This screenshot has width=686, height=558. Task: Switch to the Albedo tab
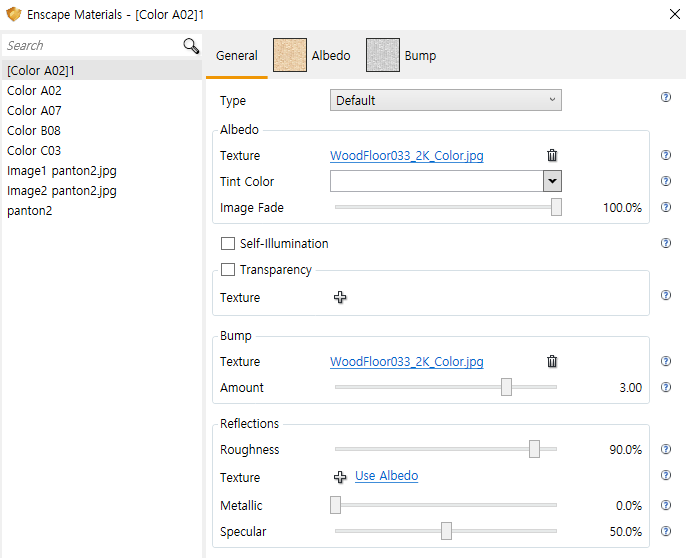[312, 55]
